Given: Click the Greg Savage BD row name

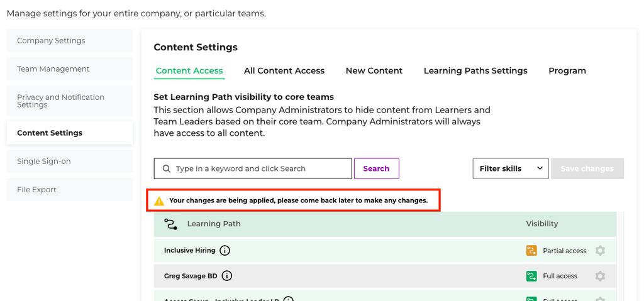Looking at the screenshot, I should [x=191, y=276].
